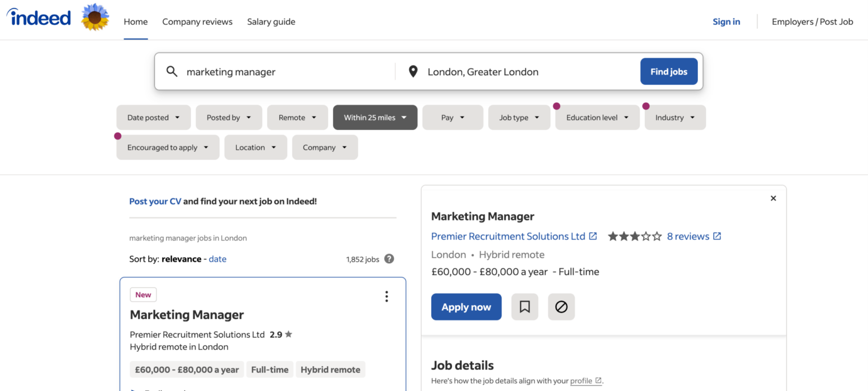Open the three-dot menu on job card
Viewport: 868px width, 391px height.
click(x=387, y=296)
